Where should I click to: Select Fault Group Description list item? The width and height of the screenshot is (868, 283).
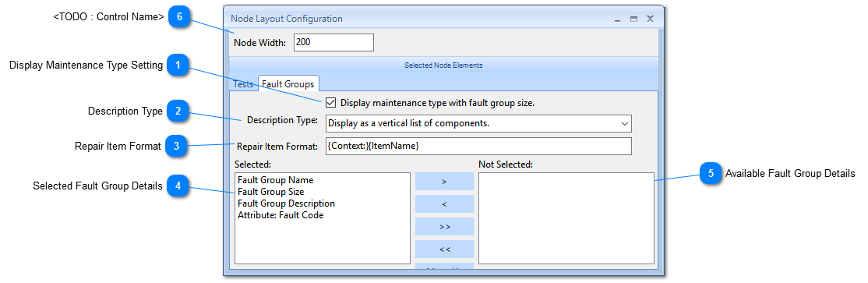tap(286, 203)
